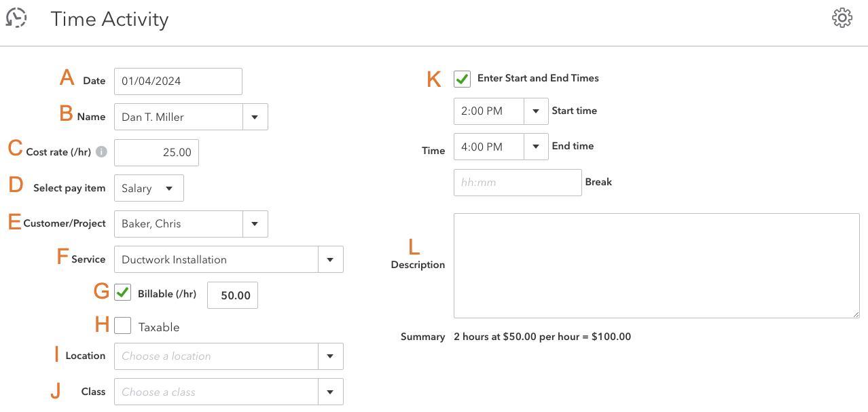Click the Summary text line
Screen dimensions: 868x412
(541, 336)
